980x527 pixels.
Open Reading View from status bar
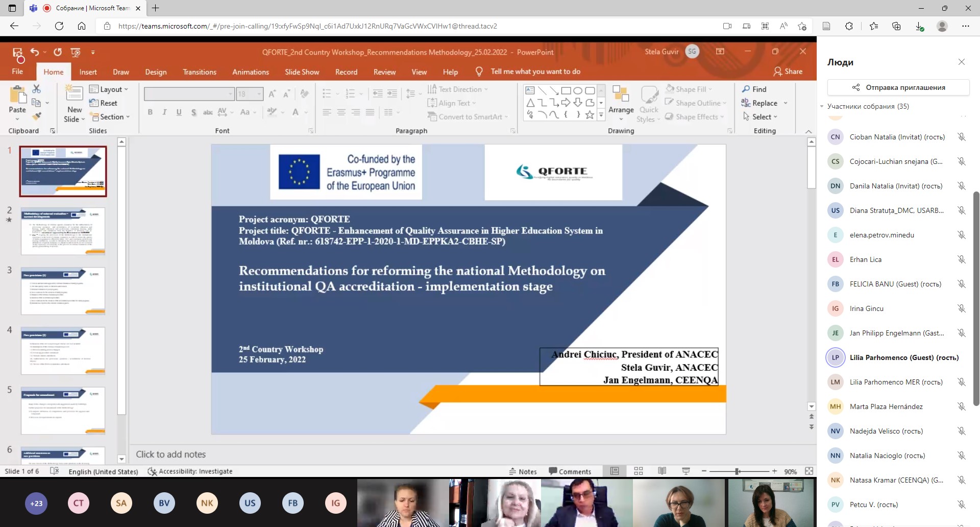click(x=662, y=471)
